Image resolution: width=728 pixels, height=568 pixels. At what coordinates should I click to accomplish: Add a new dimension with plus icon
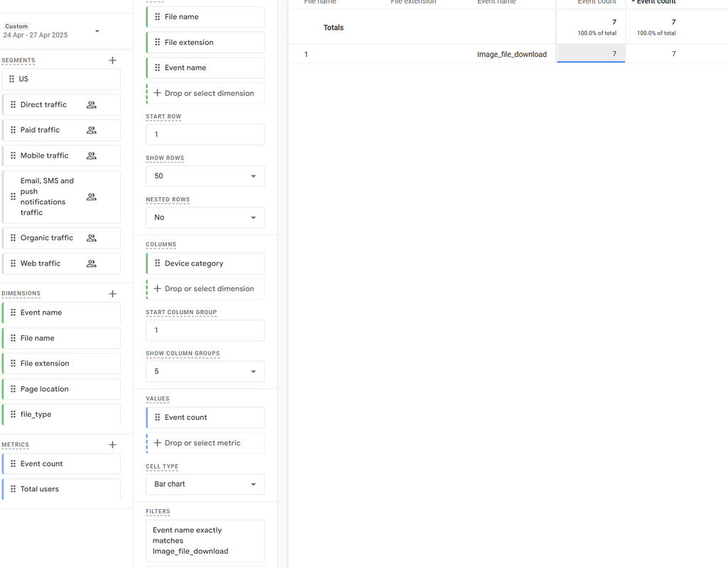coord(112,294)
